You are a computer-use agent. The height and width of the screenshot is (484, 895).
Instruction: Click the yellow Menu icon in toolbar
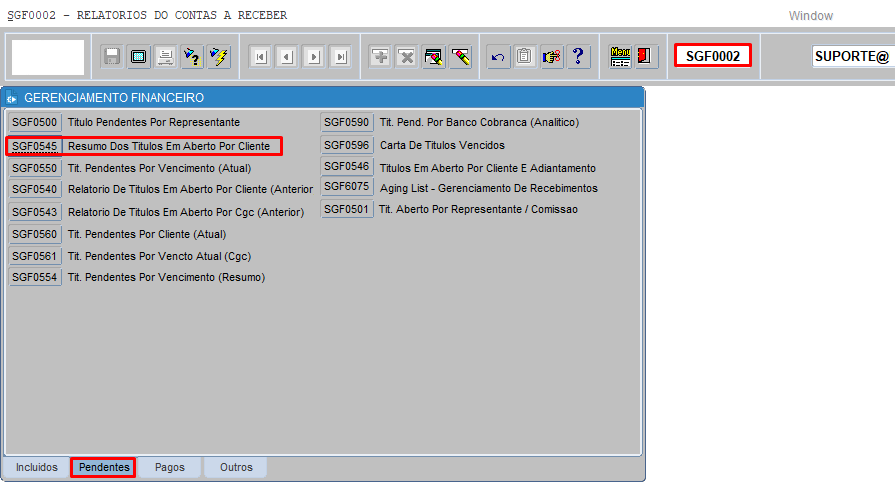point(620,57)
